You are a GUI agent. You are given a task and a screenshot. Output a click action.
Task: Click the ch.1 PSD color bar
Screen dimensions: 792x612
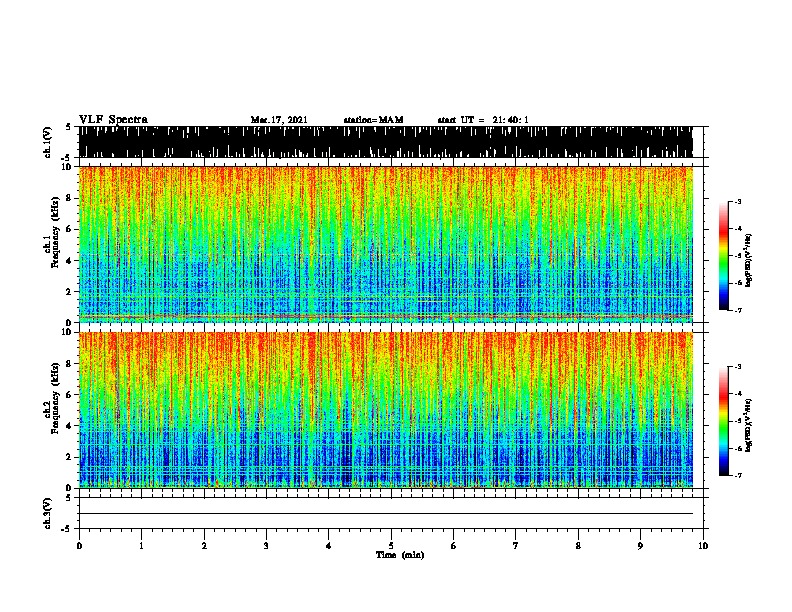724,256
